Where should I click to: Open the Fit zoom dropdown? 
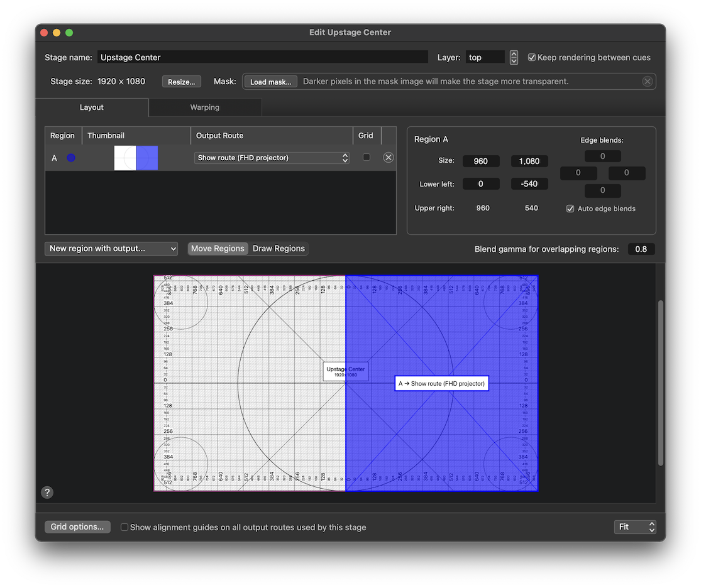pyautogui.click(x=635, y=527)
